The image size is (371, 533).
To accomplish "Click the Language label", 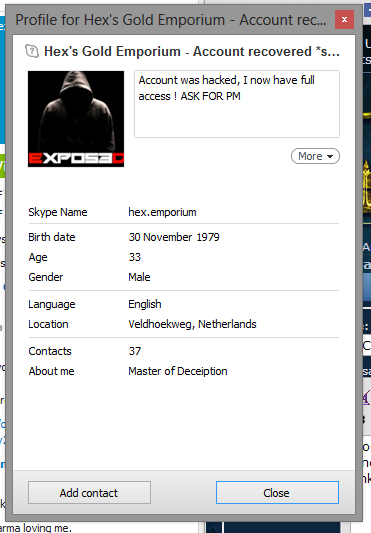I will [x=52, y=304].
